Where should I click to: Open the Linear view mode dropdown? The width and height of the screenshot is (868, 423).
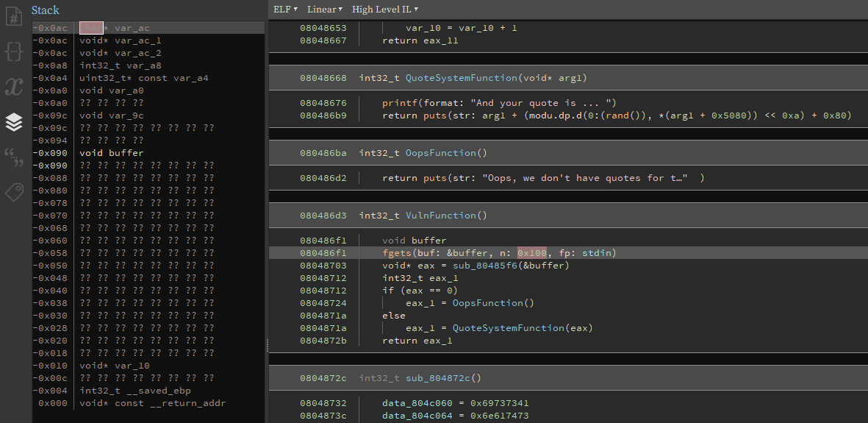coord(324,10)
